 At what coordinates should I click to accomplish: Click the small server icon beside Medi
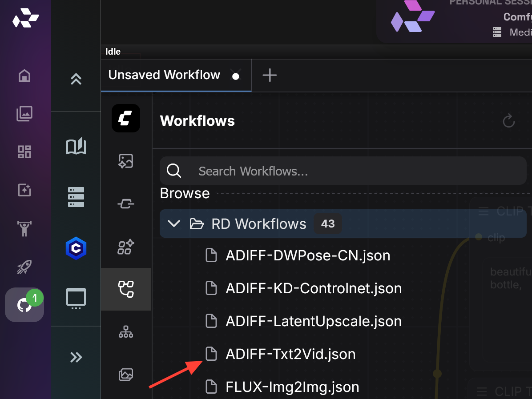point(497,32)
